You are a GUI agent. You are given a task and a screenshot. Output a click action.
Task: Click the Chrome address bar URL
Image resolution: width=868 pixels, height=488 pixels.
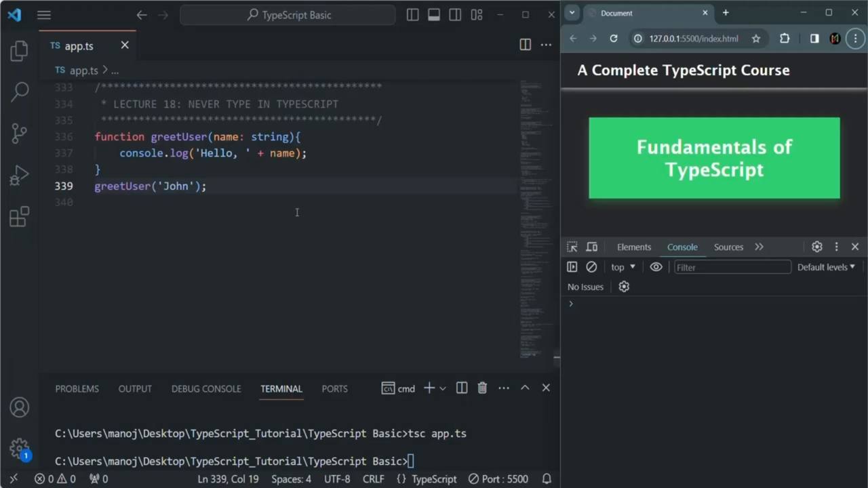point(694,39)
